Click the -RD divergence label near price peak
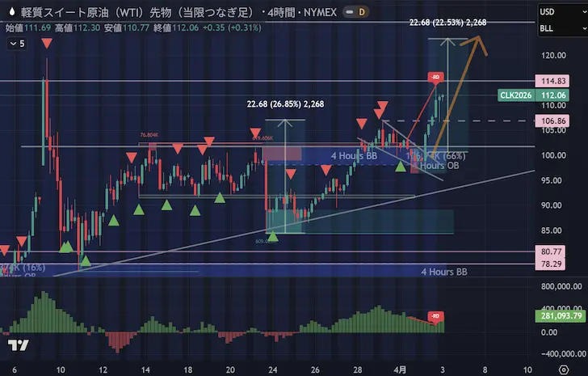This screenshot has width=588, height=376. click(x=435, y=77)
